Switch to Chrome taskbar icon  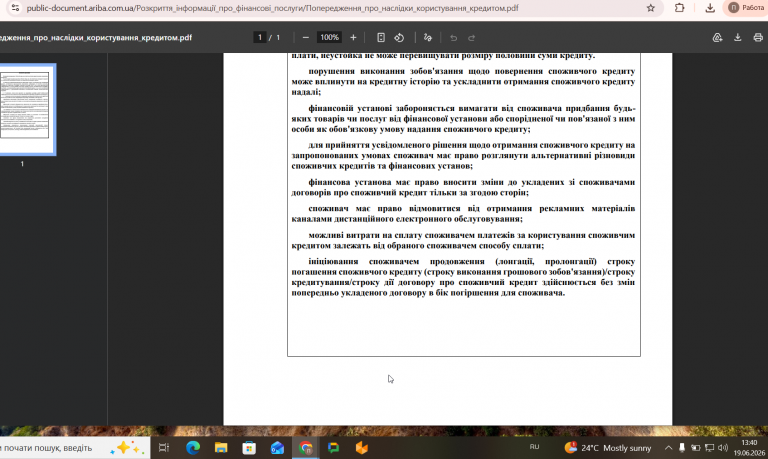tap(306, 448)
